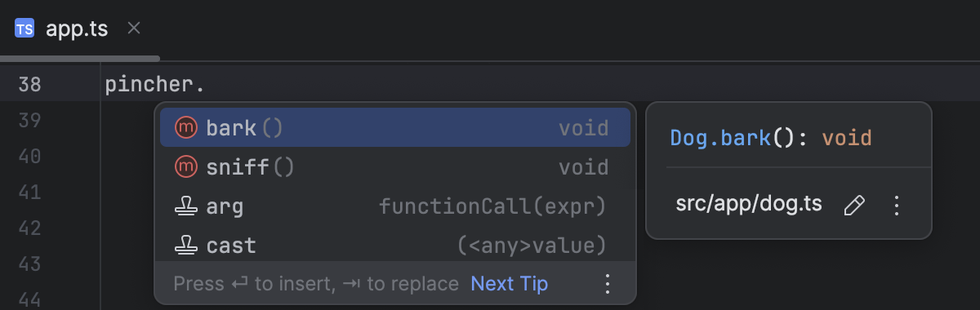Image resolution: width=980 pixels, height=310 pixels.
Task: Close the app.ts editor tab
Action: [x=135, y=29]
